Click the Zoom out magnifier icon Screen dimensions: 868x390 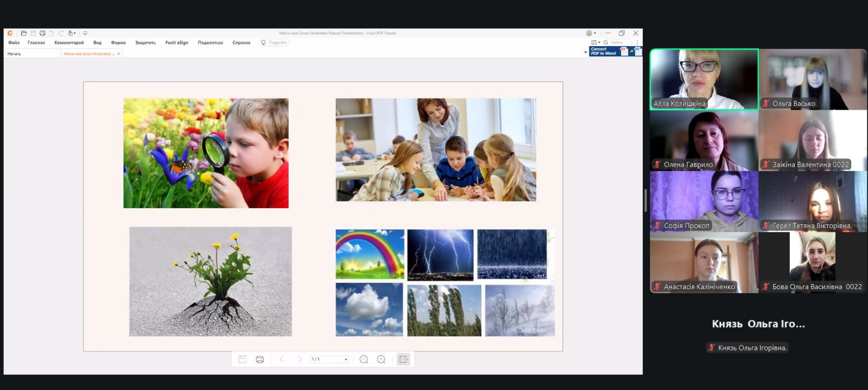(364, 360)
